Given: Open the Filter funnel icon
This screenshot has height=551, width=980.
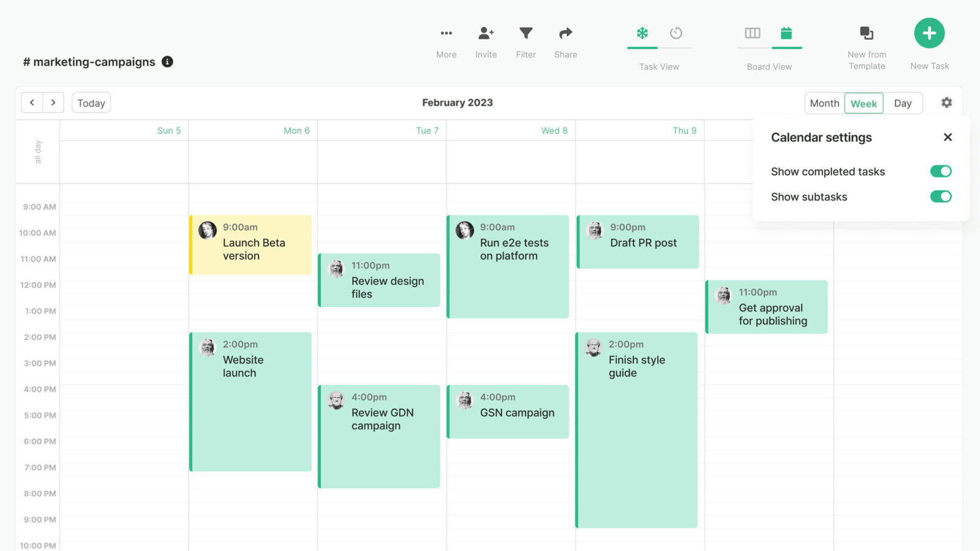Looking at the screenshot, I should click(526, 34).
